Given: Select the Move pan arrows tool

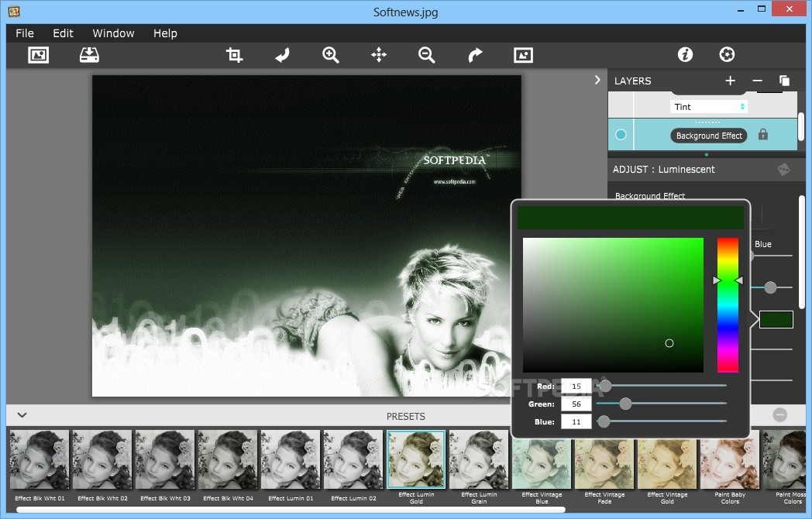Looking at the screenshot, I should 379,55.
